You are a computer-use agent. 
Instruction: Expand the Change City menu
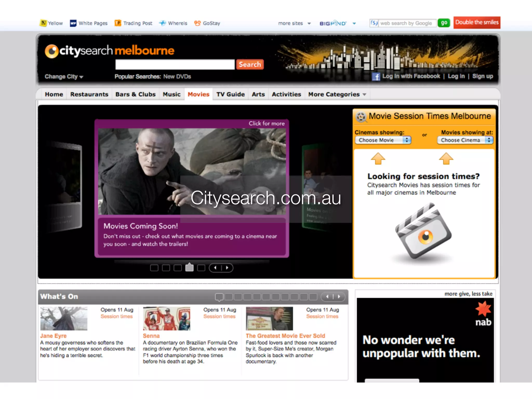[64, 77]
